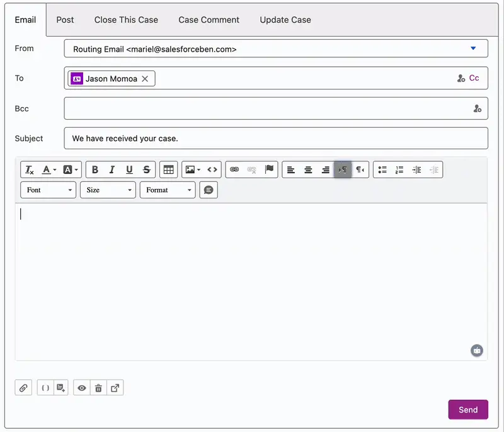Toggle bold formatting
This screenshot has width=504, height=432.
[x=95, y=169]
